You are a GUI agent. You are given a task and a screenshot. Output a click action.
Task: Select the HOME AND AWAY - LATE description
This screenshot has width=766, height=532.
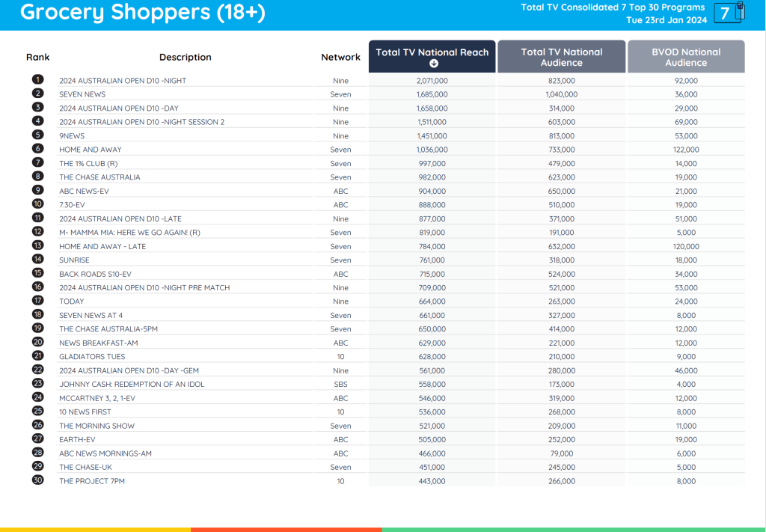102,246
